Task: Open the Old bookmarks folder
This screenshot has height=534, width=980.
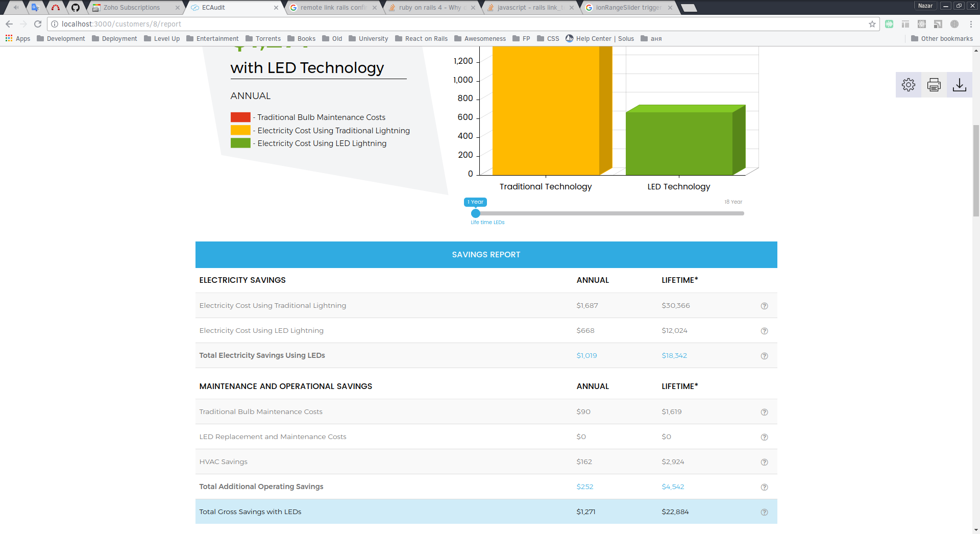Action: pyautogui.click(x=332, y=39)
